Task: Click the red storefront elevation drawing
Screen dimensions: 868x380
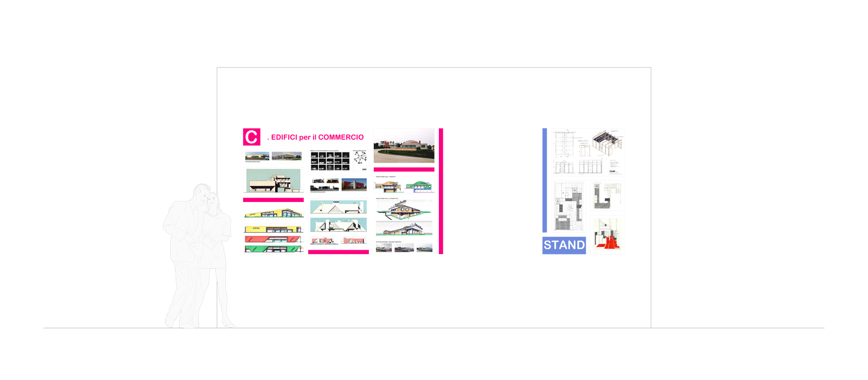Action: (x=273, y=239)
